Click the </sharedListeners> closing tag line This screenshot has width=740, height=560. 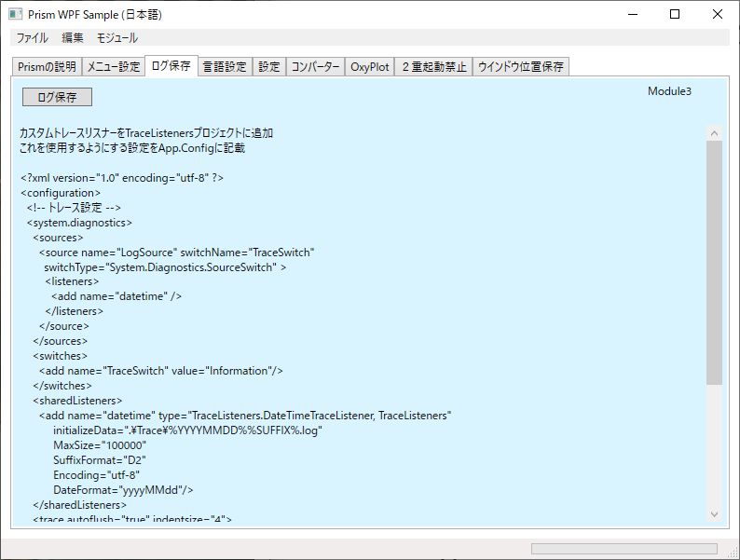tap(80, 505)
